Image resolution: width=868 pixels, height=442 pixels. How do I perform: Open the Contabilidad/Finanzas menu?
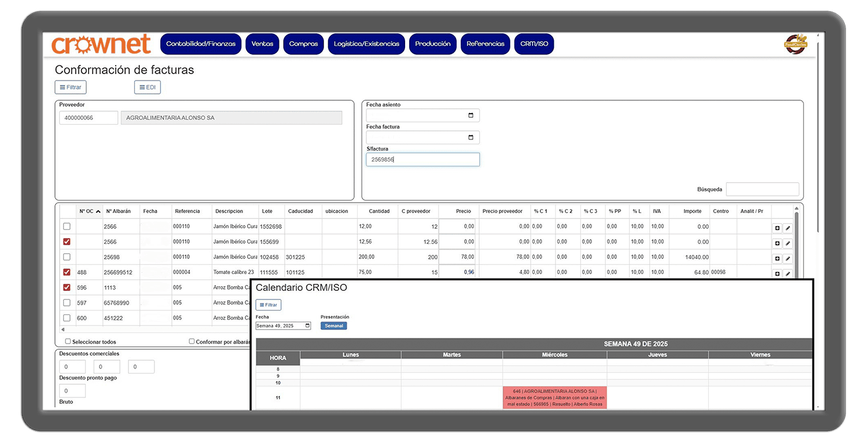click(201, 44)
